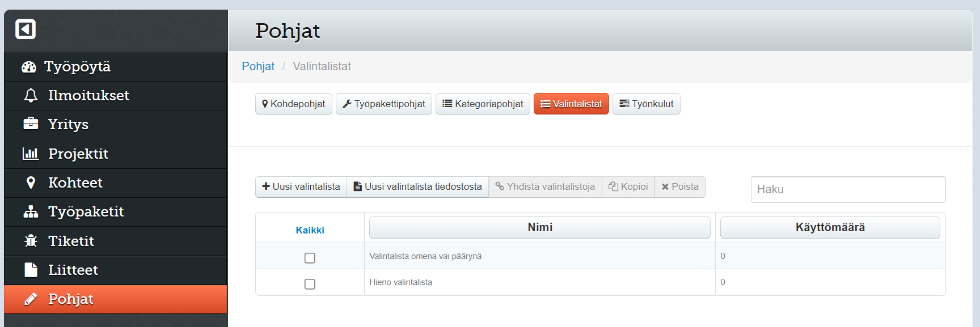Click Uusi valintalista tiedostosta button
Screen dimensions: 980x327
pos(418,187)
